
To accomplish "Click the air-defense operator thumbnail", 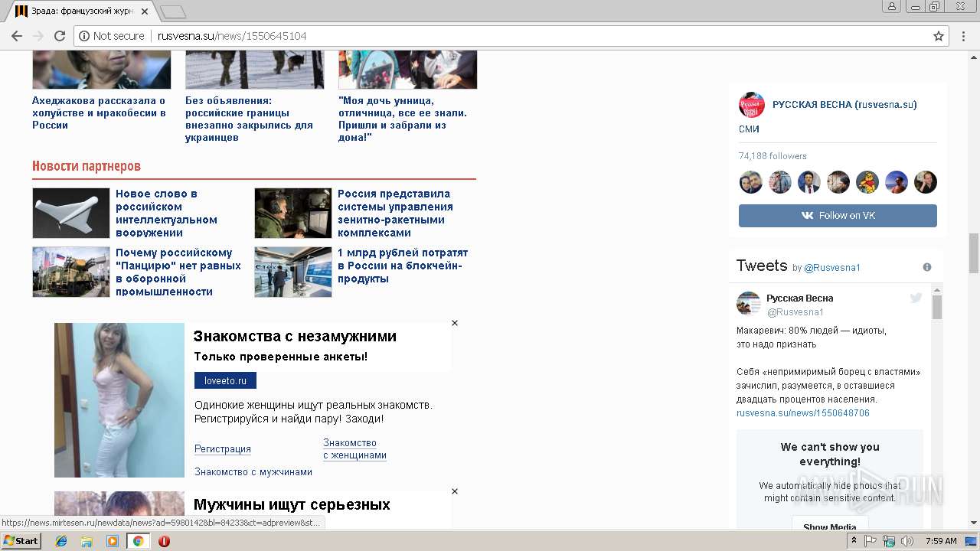I will click(293, 214).
